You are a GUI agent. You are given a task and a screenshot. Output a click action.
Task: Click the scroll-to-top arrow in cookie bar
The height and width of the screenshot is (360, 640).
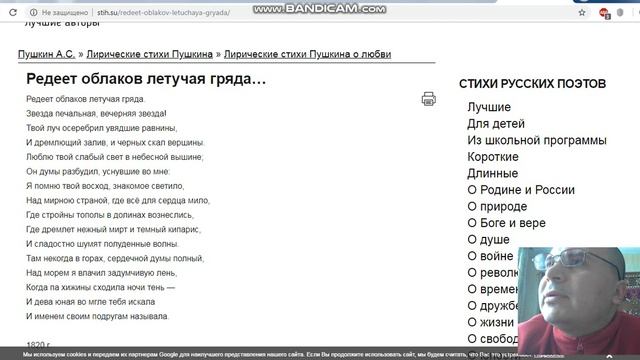609,357
